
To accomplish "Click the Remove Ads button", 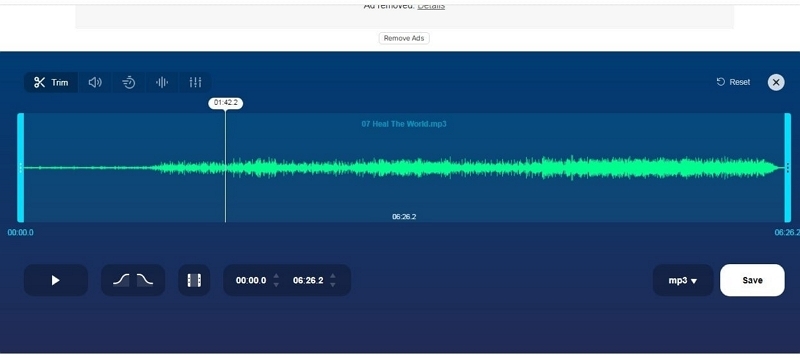I will 404,38.
